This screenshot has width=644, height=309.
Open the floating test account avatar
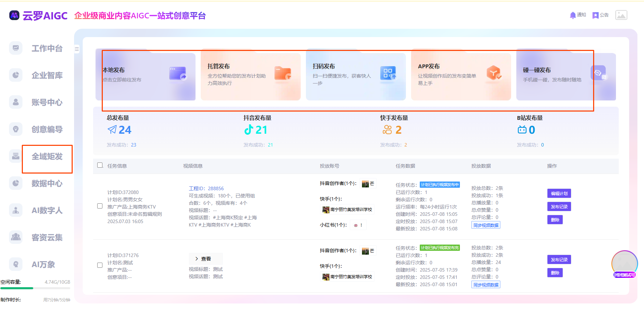tap(624, 264)
